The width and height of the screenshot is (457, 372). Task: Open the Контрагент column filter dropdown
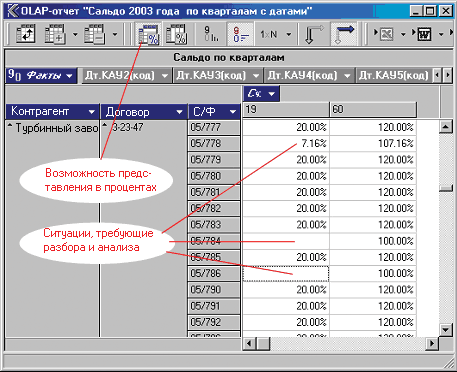pos(92,112)
